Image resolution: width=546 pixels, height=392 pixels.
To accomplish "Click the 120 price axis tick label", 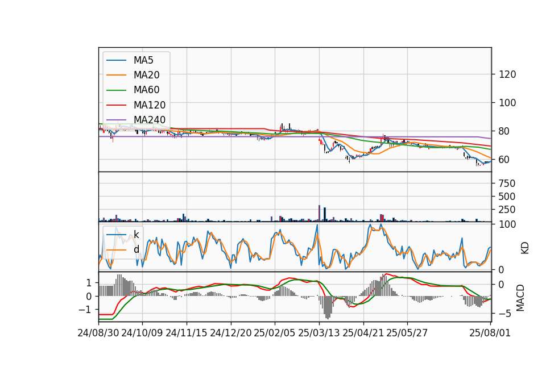I will tap(507, 74).
